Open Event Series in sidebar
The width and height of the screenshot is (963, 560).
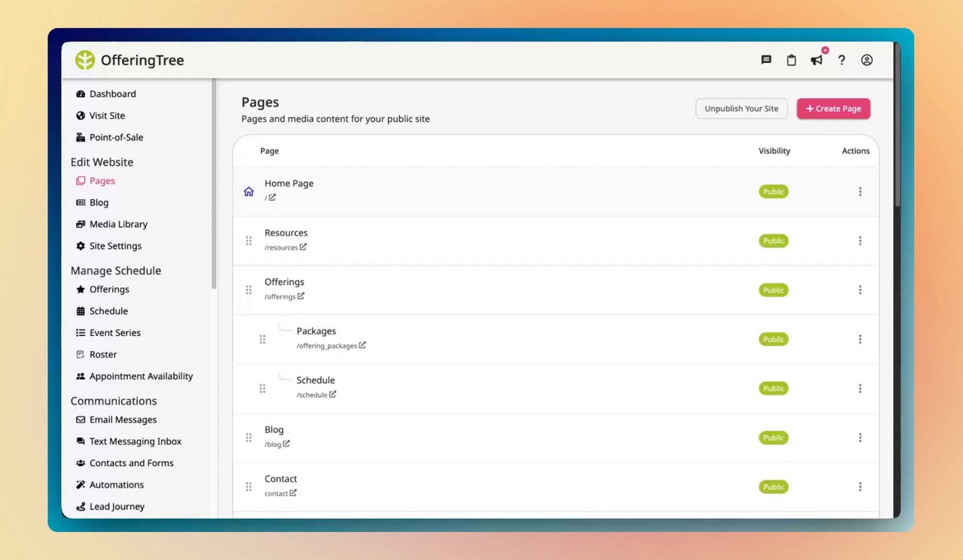coord(108,333)
